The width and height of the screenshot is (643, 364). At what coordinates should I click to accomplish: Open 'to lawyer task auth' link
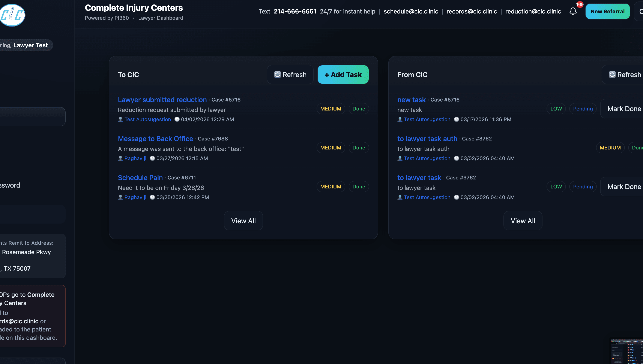(x=427, y=139)
